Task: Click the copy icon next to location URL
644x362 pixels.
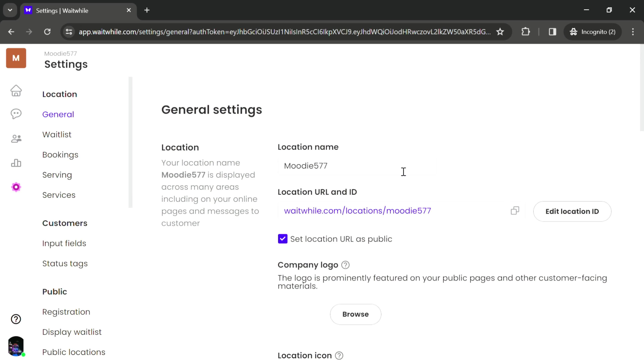Action: tap(514, 211)
